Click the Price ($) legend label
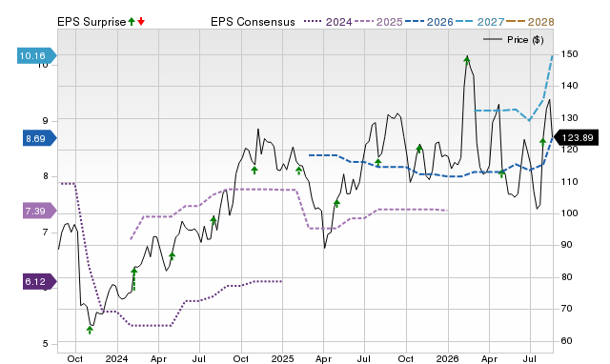 tap(525, 40)
